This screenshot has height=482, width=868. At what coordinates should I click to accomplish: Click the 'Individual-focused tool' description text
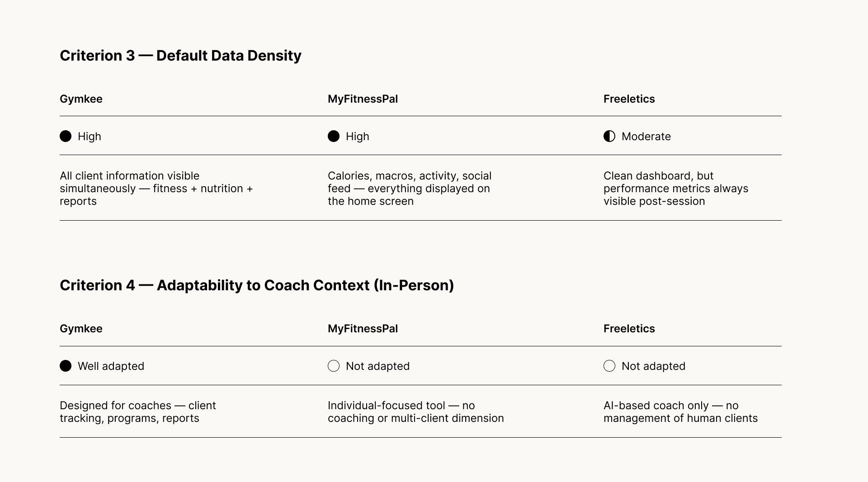[415, 412]
